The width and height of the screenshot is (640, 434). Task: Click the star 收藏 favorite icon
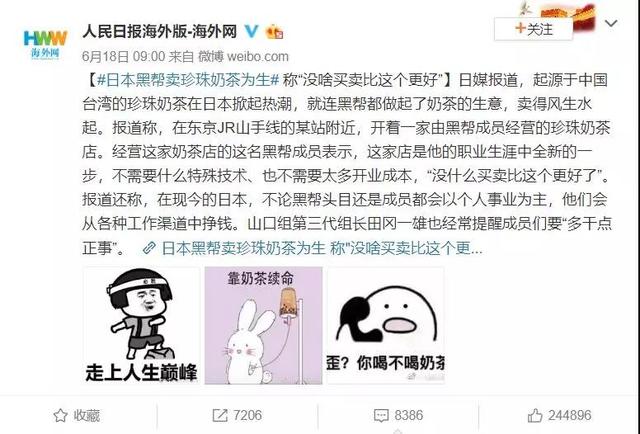tap(60, 416)
